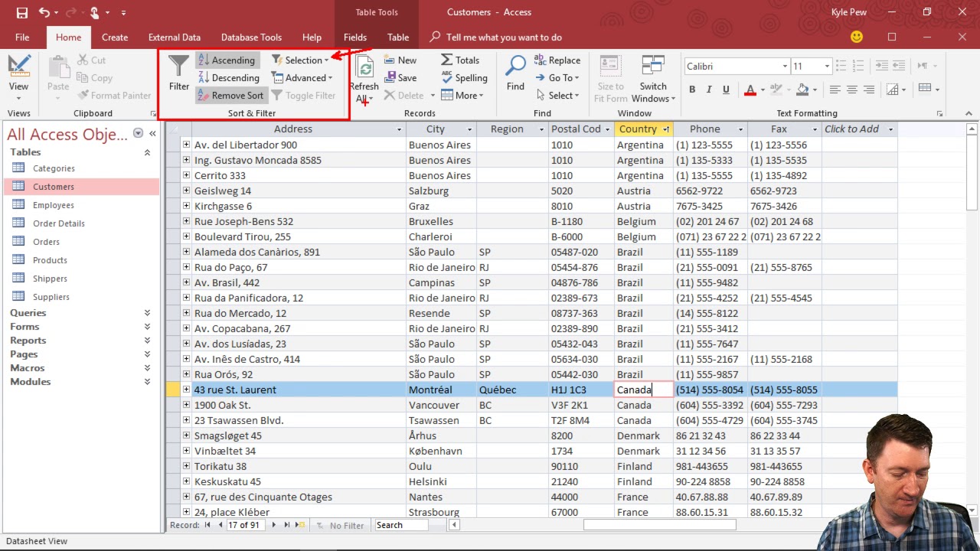Open the Help tab
This screenshot has height=551, width=980.
point(312,37)
